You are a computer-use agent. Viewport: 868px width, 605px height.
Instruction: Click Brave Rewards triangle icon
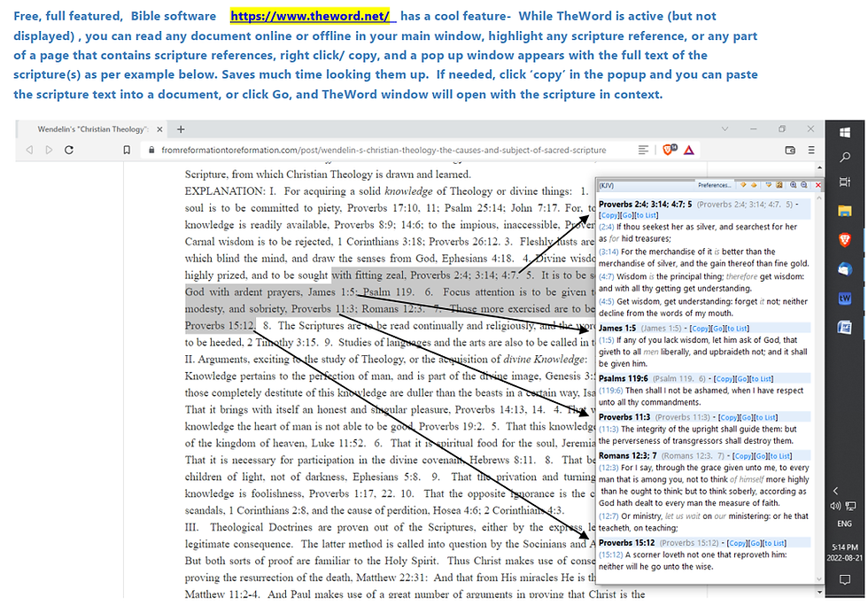pos(689,150)
